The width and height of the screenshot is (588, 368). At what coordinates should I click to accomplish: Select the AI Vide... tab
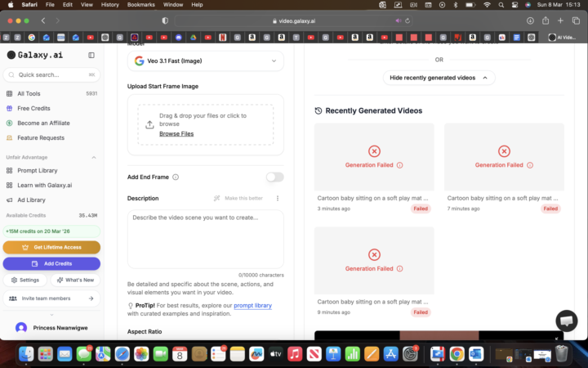562,37
